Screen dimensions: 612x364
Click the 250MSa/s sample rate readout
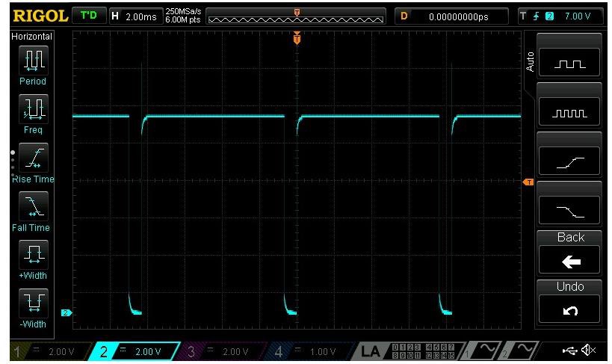click(x=183, y=12)
